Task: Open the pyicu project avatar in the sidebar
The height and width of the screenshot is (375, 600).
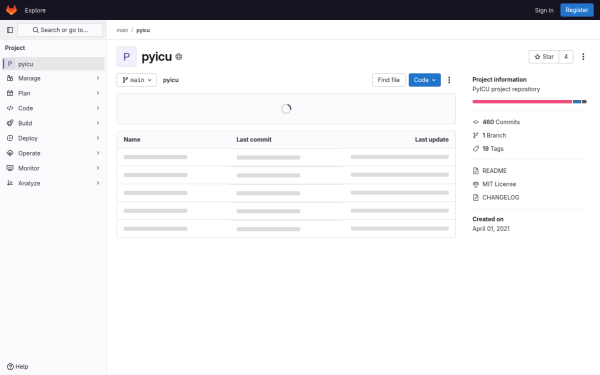Action: [x=10, y=64]
